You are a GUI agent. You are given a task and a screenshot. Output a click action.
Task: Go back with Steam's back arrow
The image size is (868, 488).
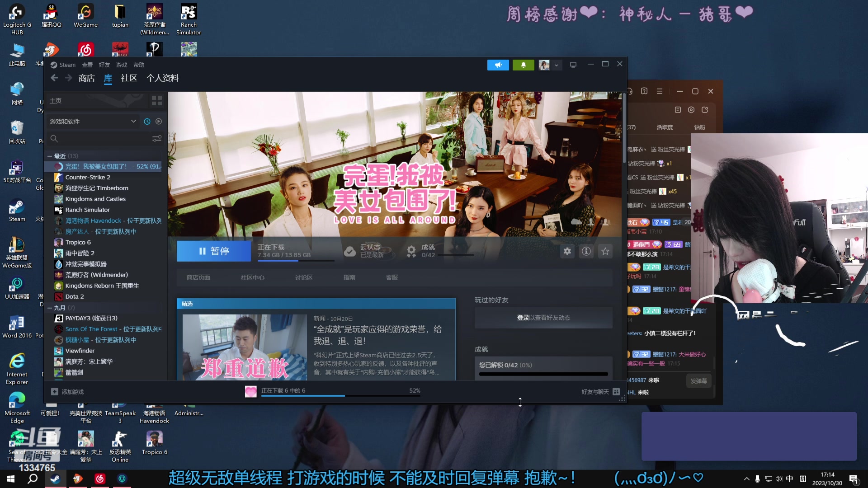pyautogui.click(x=54, y=78)
